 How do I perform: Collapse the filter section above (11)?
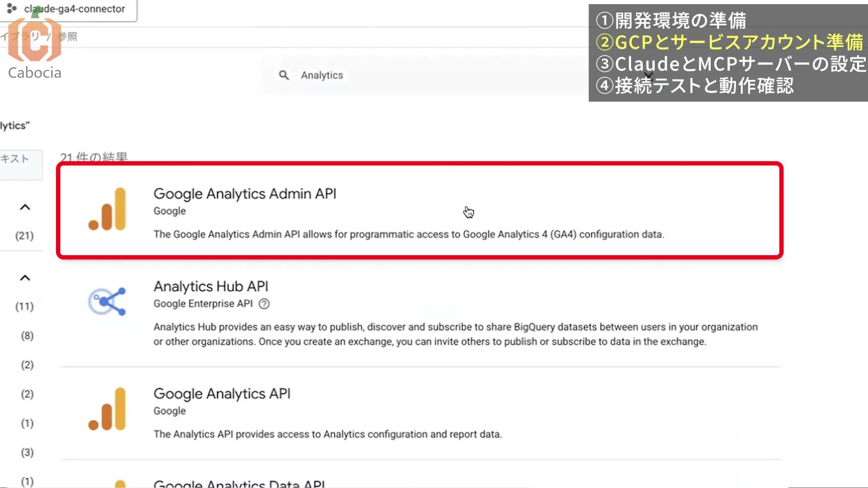tap(25, 278)
